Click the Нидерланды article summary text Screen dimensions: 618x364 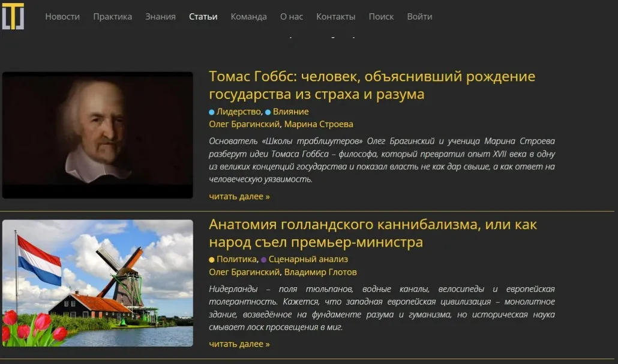[x=382, y=308]
